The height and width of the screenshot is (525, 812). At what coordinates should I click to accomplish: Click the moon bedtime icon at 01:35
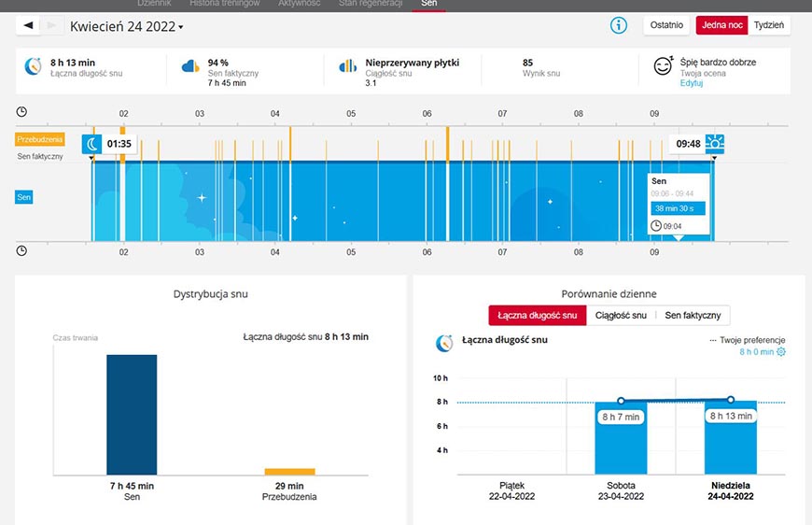coord(91,144)
